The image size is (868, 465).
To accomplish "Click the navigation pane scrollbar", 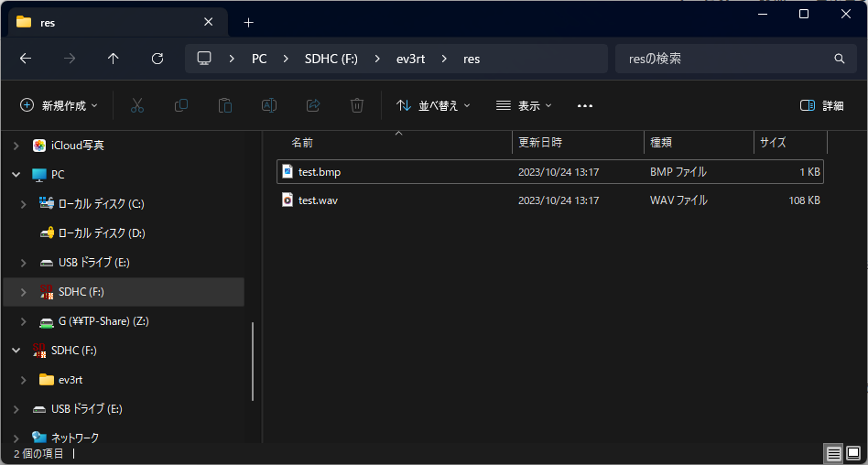I will [253, 361].
